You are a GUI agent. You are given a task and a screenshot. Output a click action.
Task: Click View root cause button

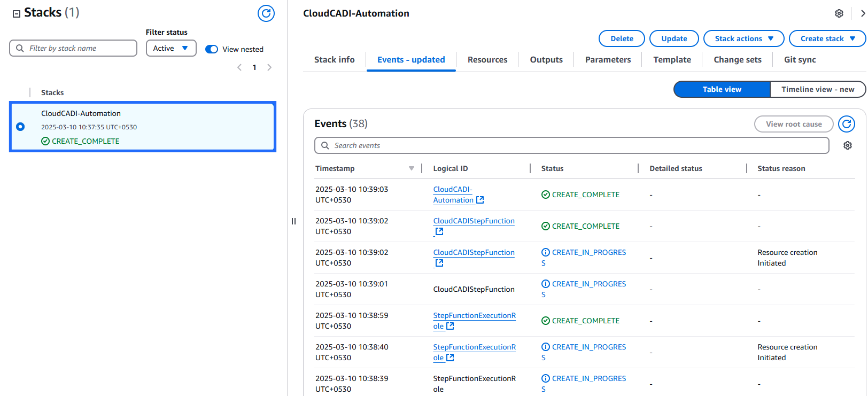pos(794,124)
